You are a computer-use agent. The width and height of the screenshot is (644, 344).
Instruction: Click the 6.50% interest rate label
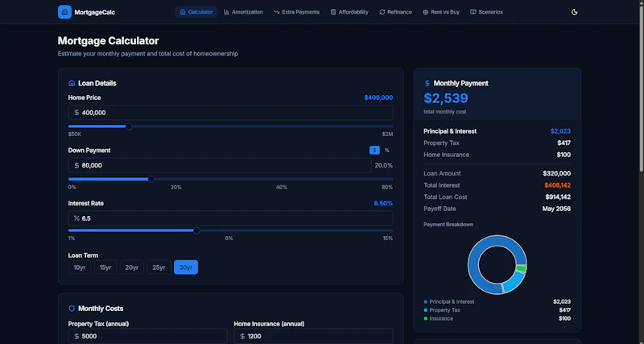pyautogui.click(x=383, y=204)
